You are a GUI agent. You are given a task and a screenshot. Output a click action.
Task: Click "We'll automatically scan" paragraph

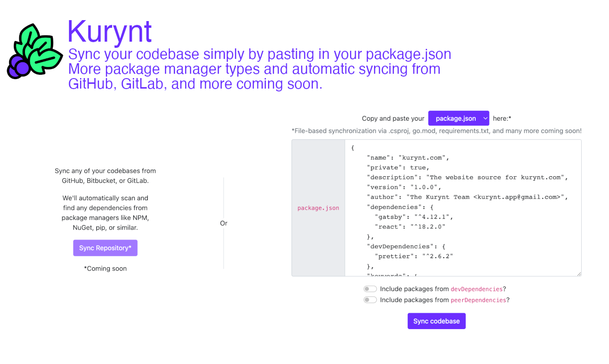point(105,213)
